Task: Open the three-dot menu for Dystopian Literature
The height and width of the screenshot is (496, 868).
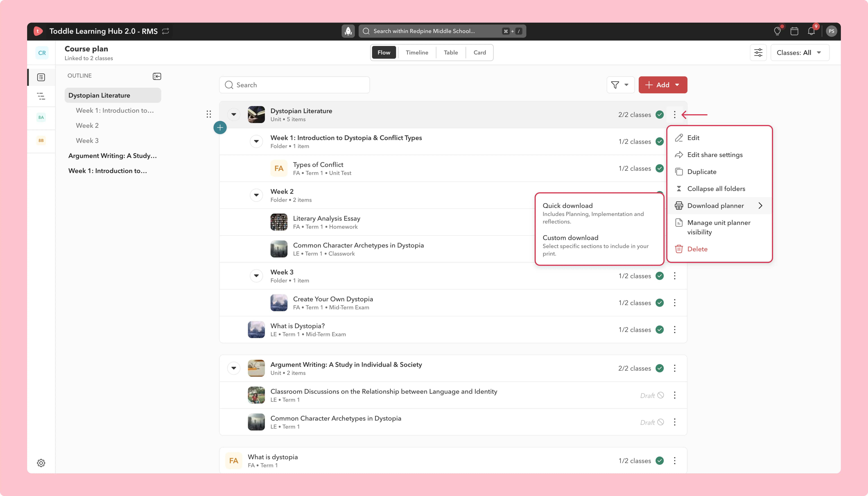Action: point(675,115)
